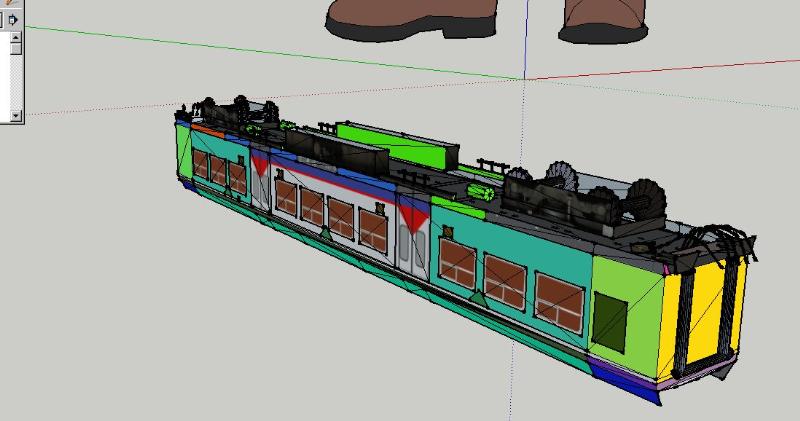Click the details arrow icon in the panel

point(14,18)
